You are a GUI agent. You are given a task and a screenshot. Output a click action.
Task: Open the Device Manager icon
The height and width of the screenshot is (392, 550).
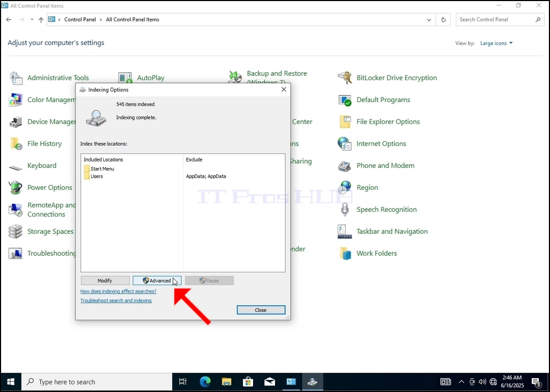click(x=16, y=122)
